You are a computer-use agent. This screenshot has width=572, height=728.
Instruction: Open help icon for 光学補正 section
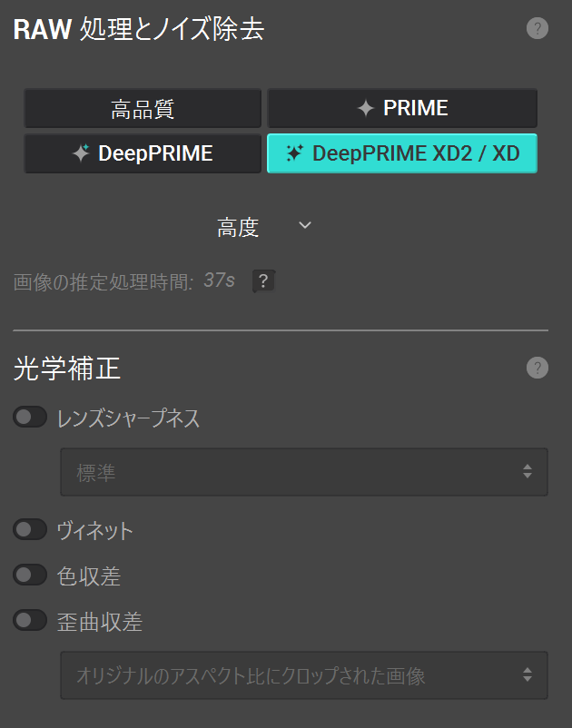[x=537, y=368]
